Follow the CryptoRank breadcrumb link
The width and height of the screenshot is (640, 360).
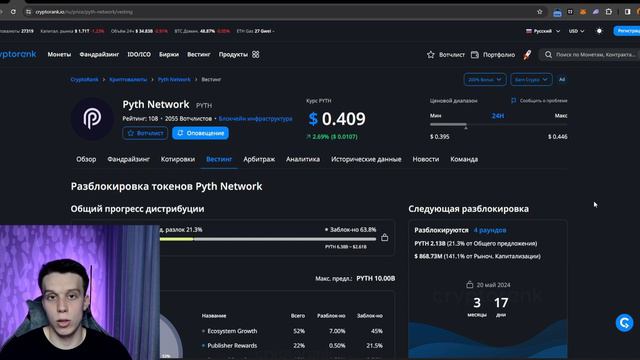[x=84, y=80]
